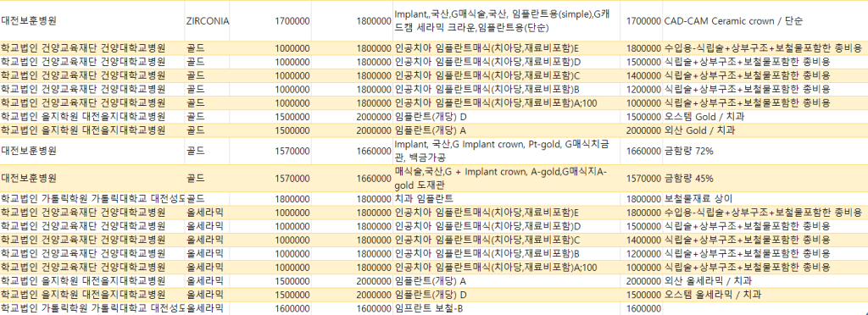
Task: Click the '금함량 45%' cell
Action: click(x=765, y=178)
